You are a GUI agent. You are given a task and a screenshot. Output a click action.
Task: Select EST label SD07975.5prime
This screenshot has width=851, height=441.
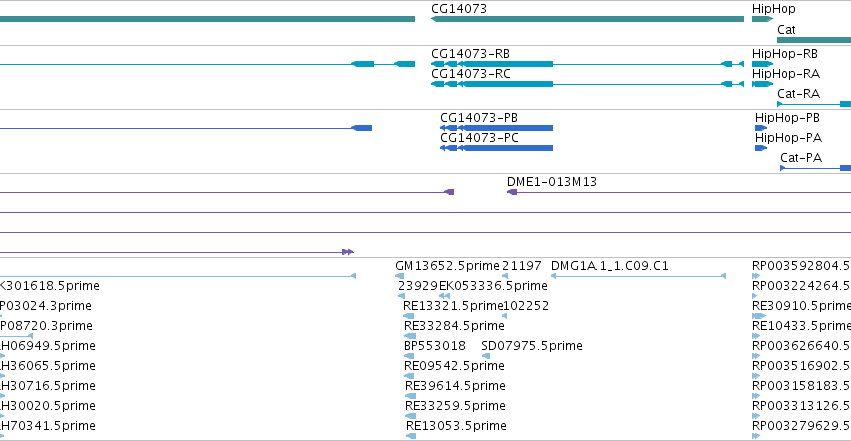[532, 346]
